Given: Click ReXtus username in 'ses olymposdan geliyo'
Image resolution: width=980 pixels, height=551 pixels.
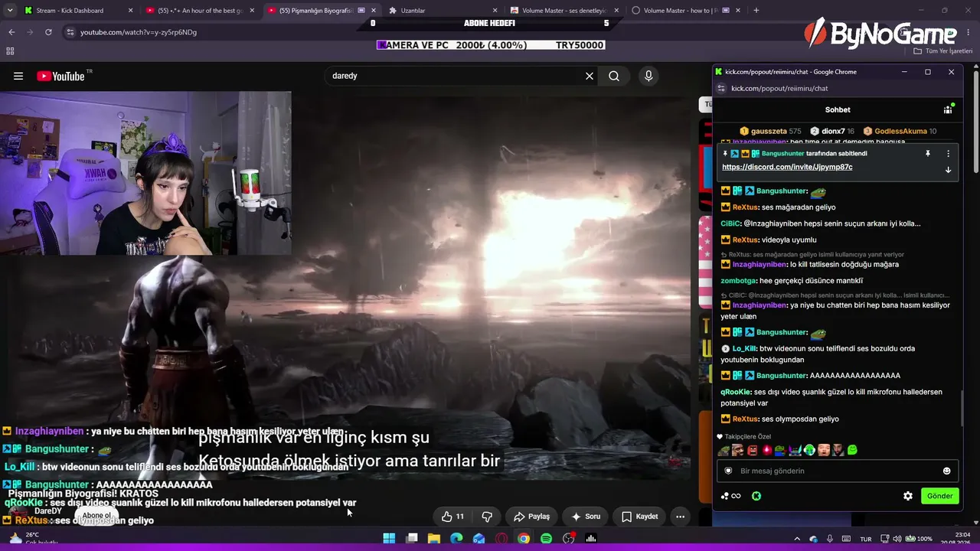Looking at the screenshot, I should [x=745, y=419].
